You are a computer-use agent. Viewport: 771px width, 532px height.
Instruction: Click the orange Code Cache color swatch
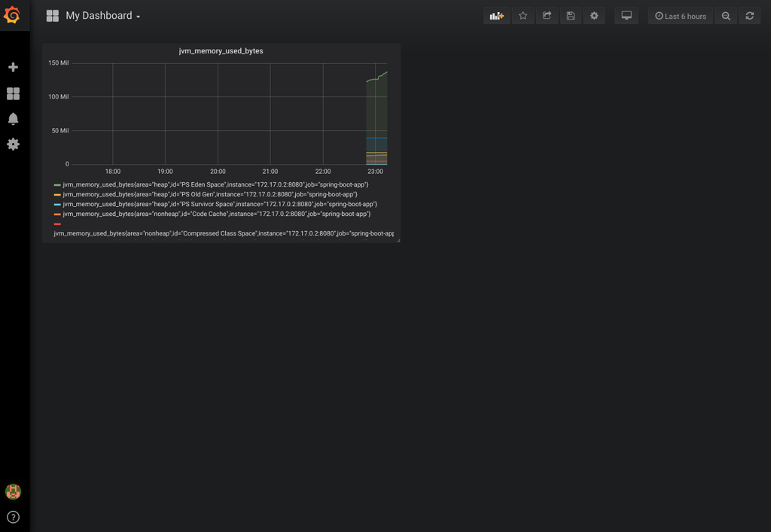pos(57,214)
